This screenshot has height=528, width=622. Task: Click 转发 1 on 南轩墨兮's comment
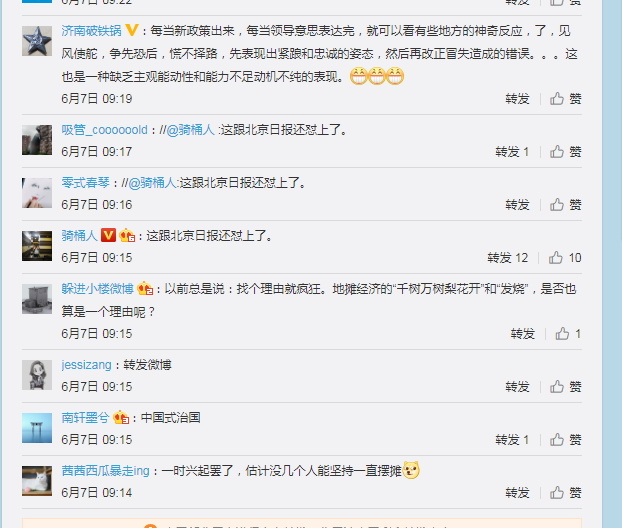512,440
